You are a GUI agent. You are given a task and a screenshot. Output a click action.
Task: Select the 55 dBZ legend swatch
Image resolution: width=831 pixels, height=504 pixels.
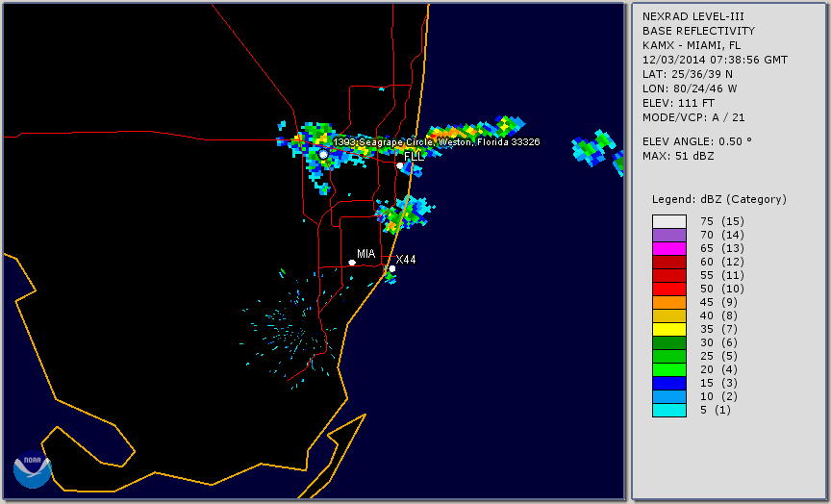click(x=669, y=276)
